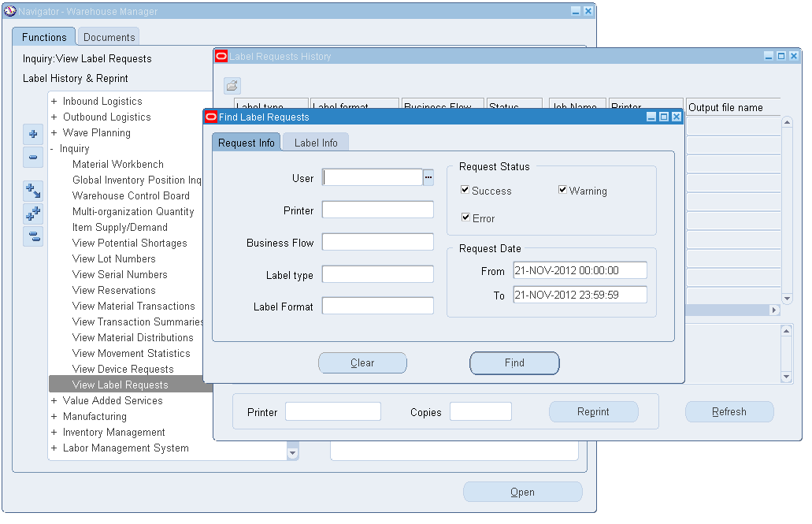The image size is (812, 524).
Task: Click the Oracle icon on Find Label Requests
Action: point(209,116)
